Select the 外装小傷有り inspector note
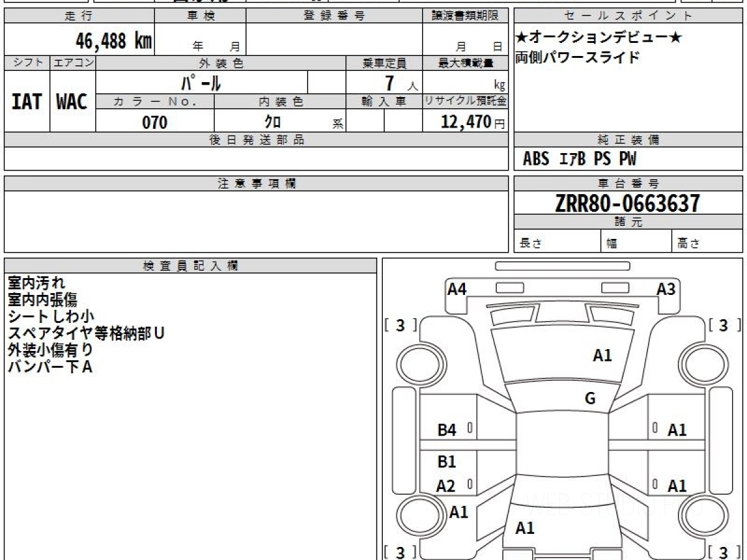The image size is (747, 560). (50, 350)
